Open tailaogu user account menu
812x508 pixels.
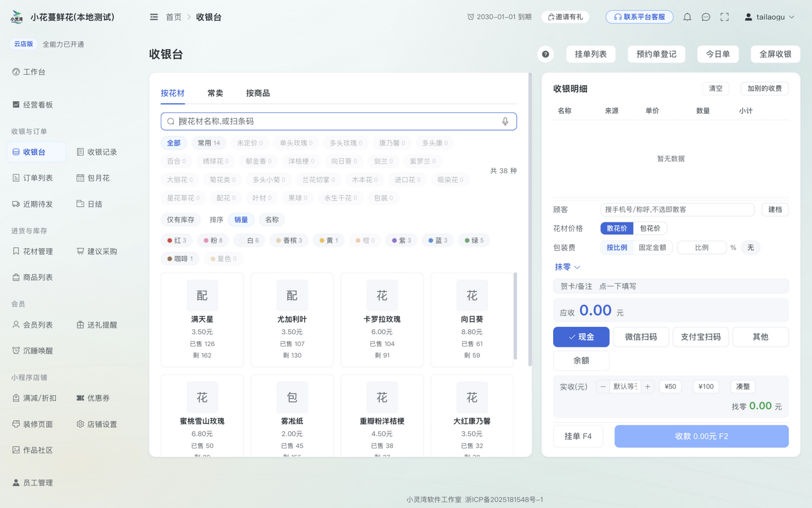770,17
